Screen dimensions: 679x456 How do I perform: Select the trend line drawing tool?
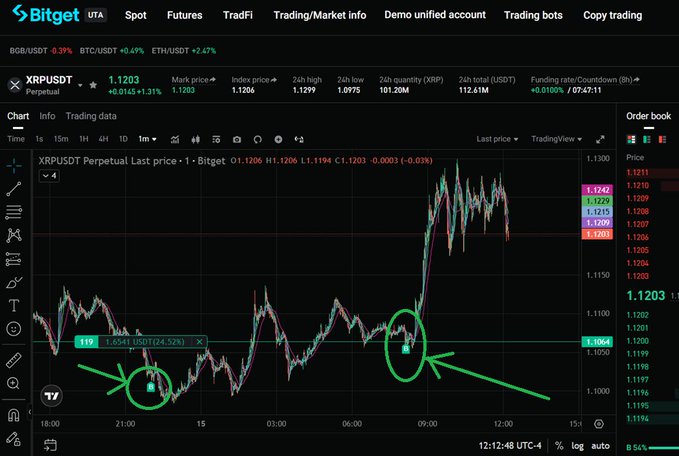[x=14, y=189]
